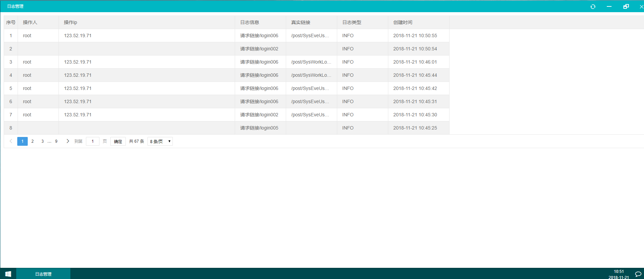Click INFO type in row 2
Image resolution: width=644 pixels, height=279 pixels.
click(348, 49)
